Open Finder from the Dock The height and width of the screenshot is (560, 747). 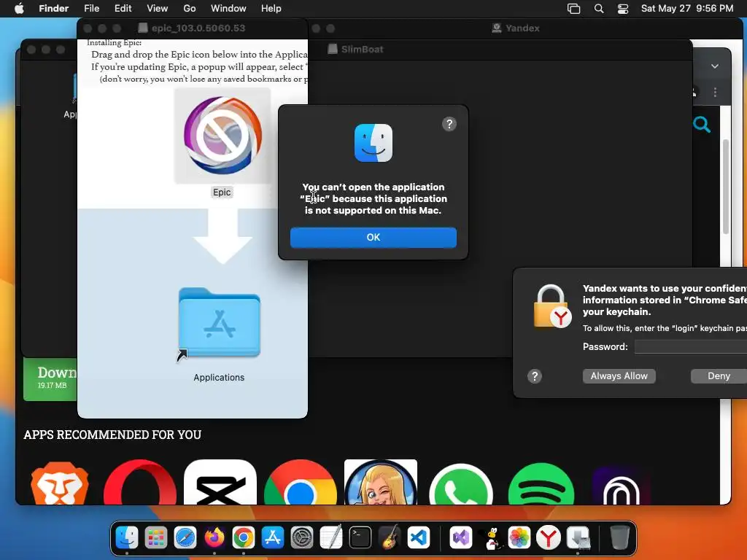point(127,537)
